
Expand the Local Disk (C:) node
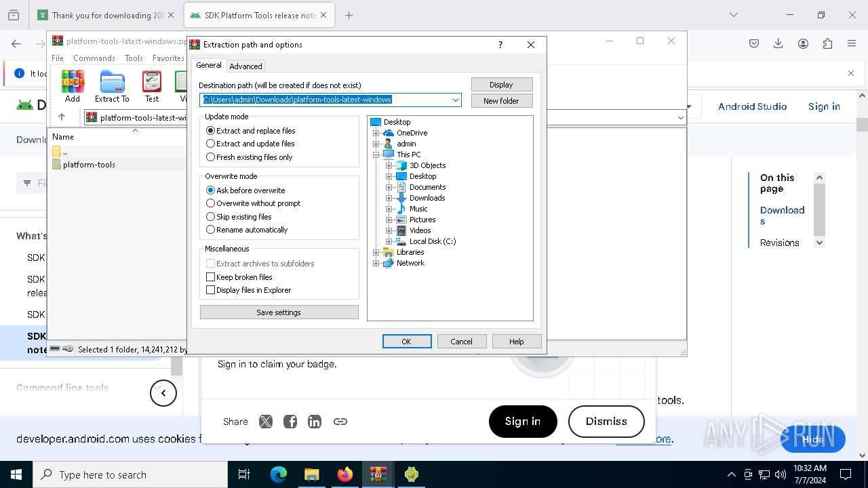[x=389, y=241]
